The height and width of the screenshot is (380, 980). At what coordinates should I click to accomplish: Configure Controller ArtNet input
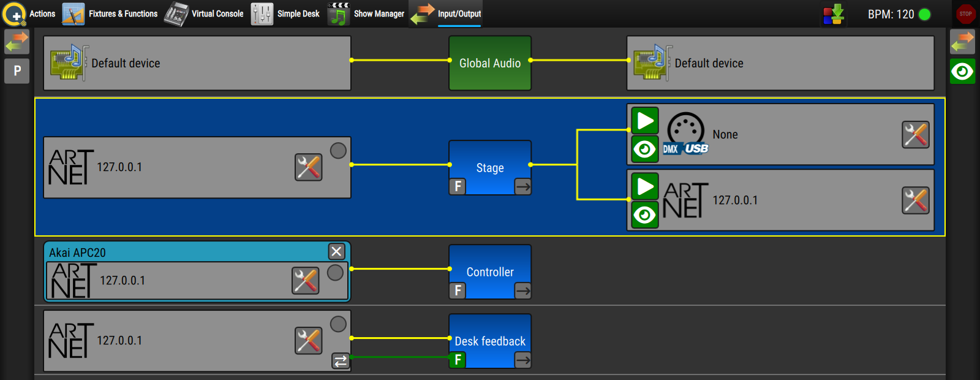(306, 281)
